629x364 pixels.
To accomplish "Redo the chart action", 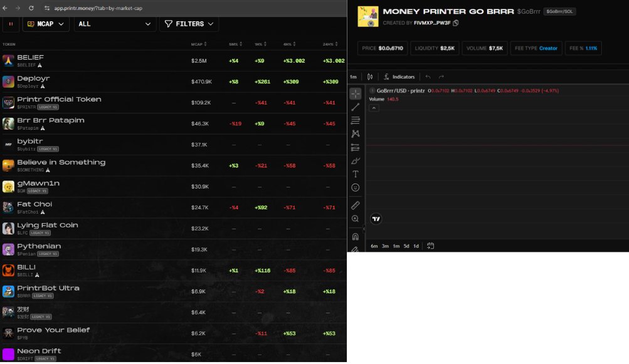I will tap(441, 76).
